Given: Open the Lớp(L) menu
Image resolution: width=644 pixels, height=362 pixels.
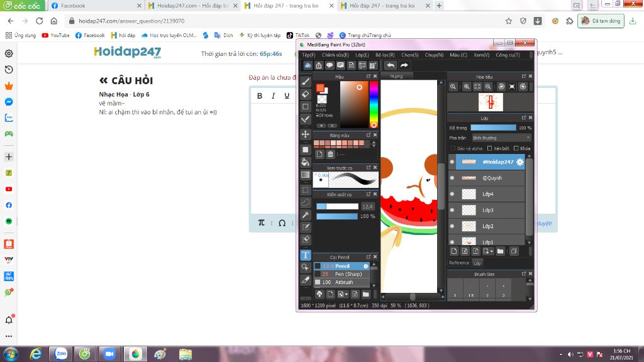Looking at the screenshot, I should coord(362,55).
